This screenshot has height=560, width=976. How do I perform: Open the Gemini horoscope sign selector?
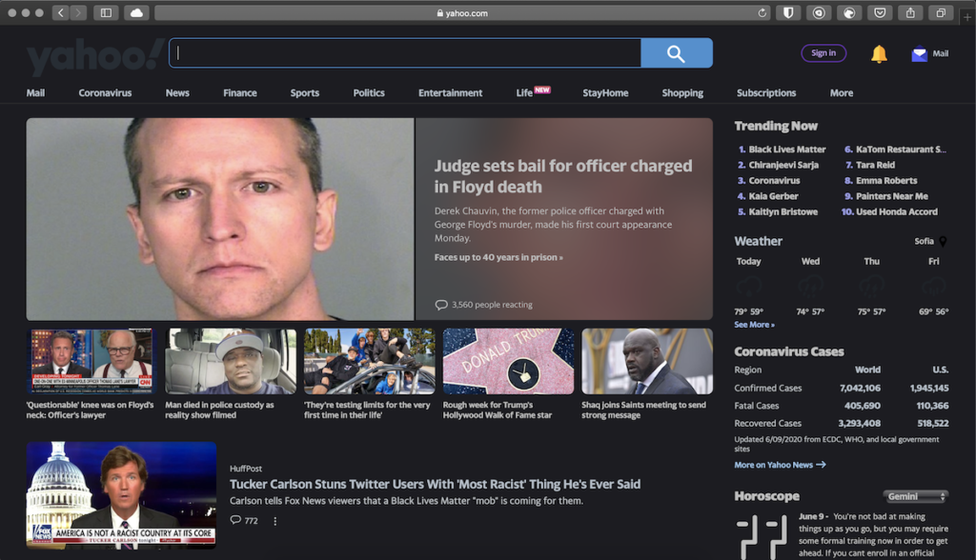click(x=914, y=495)
